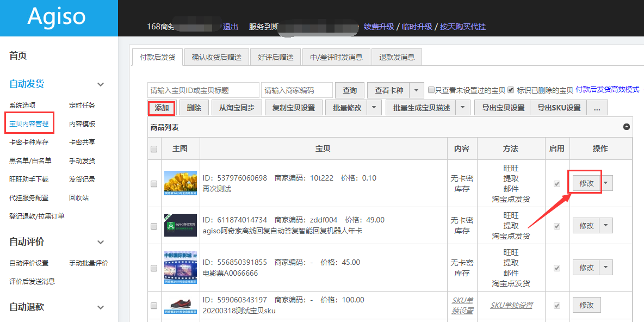
Task: Select checkbox for product 611874014734
Action: click(154, 226)
